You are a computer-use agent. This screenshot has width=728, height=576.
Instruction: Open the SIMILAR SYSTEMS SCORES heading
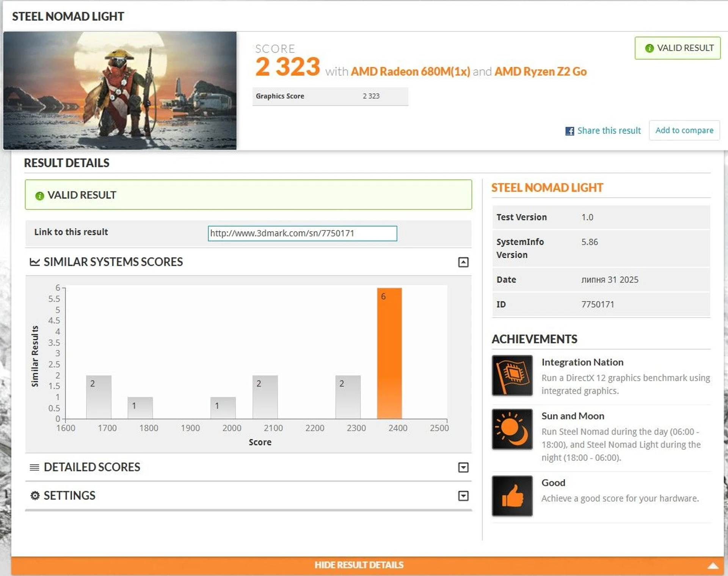pos(113,262)
